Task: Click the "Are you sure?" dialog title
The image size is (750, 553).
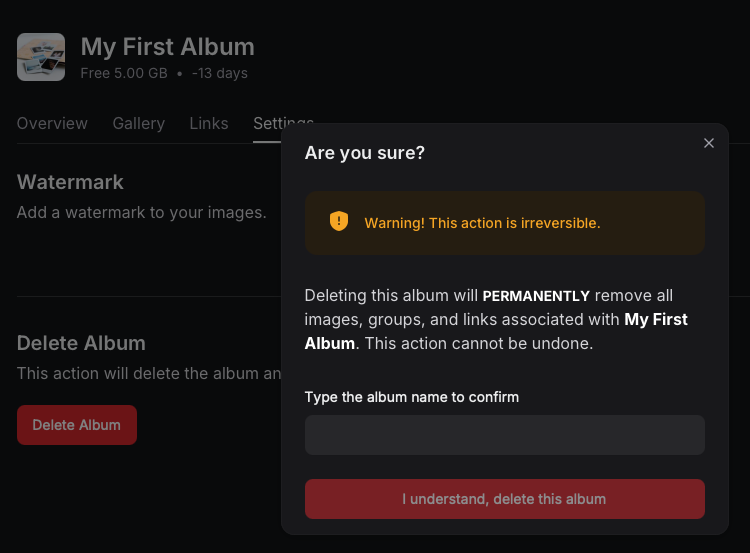Action: (x=364, y=153)
